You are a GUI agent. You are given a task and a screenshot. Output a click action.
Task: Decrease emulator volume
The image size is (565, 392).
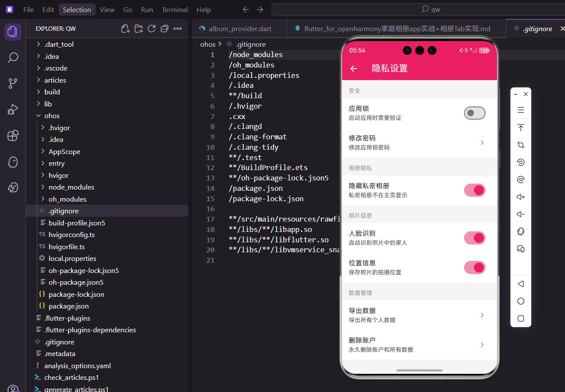pos(521,214)
